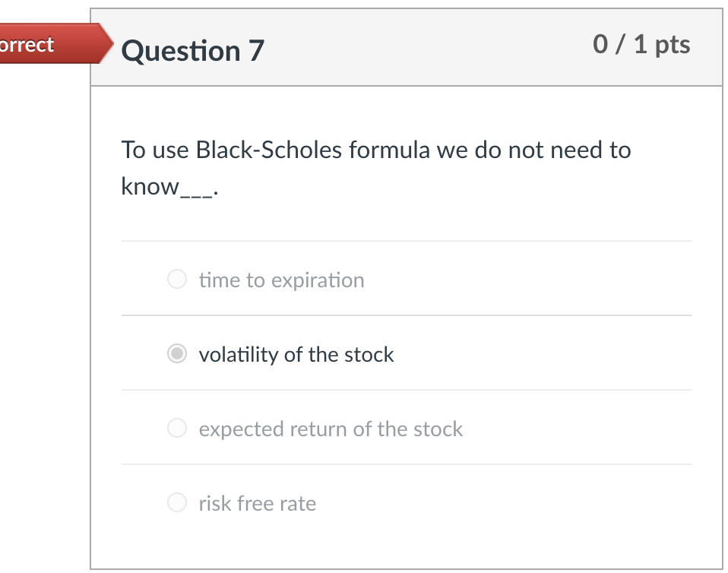Click the question header bar

407,47
